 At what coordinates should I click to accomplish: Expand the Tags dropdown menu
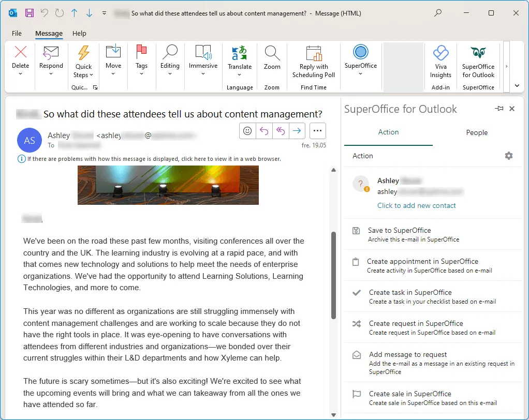click(x=141, y=74)
